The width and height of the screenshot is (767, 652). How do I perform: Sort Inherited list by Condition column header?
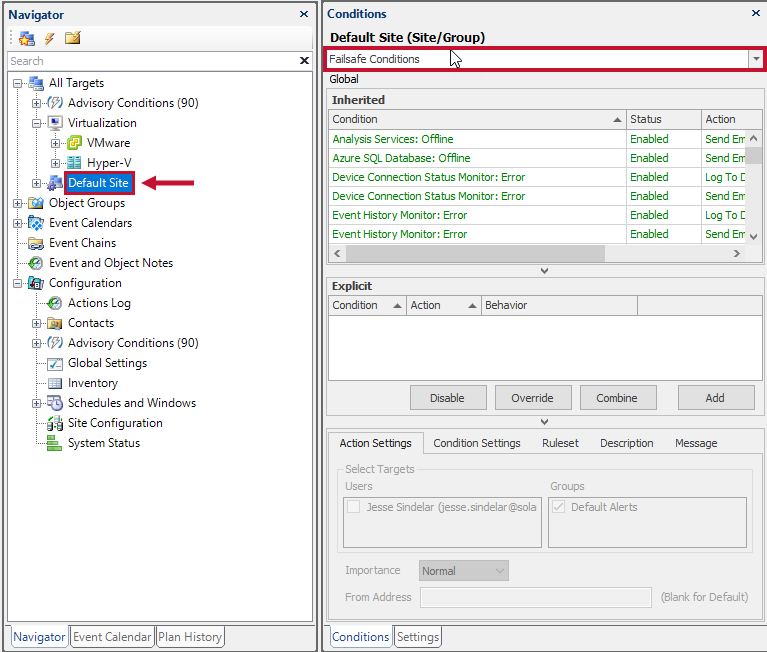coord(477,119)
